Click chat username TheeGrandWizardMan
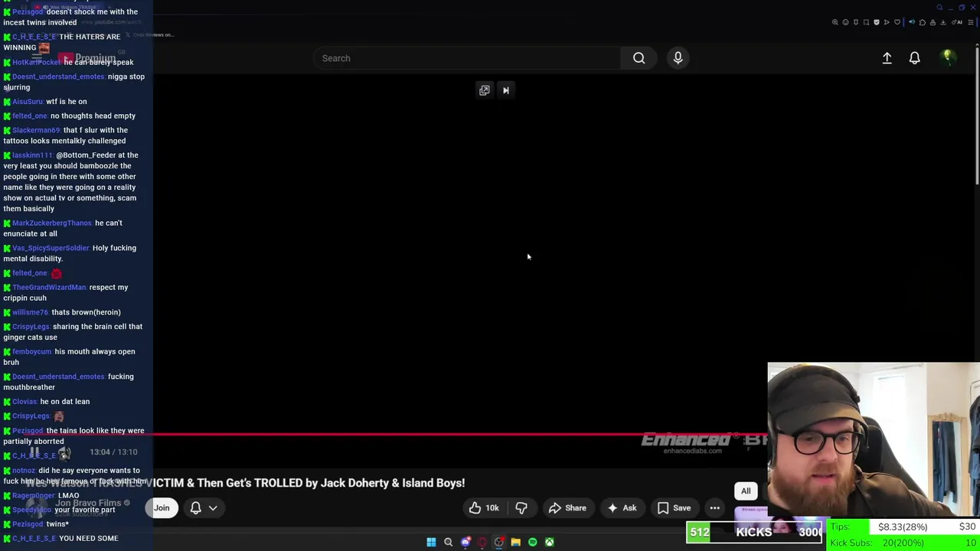The image size is (980, 551). click(49, 288)
